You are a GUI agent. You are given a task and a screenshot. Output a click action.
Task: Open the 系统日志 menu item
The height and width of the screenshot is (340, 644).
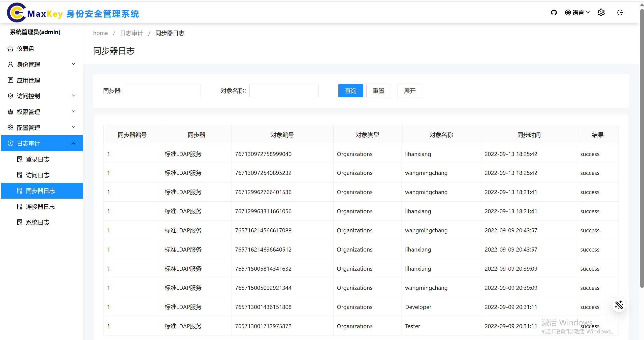(x=37, y=222)
